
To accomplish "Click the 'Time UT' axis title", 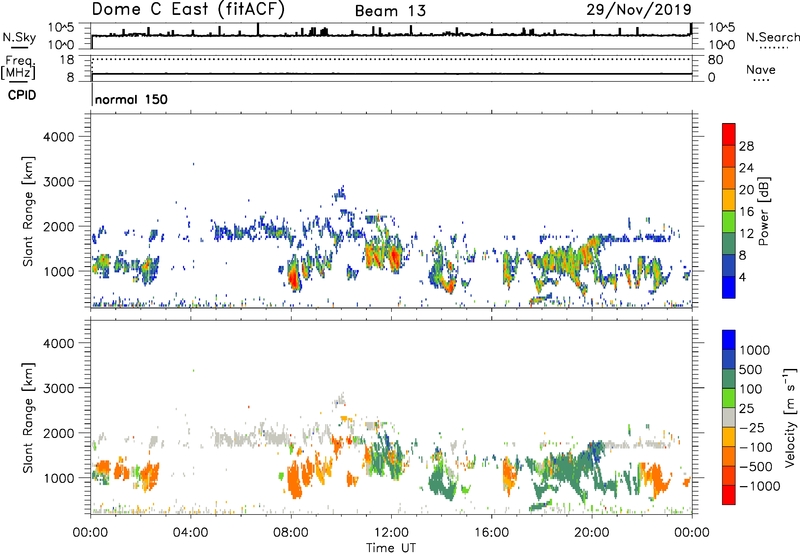I will pyautogui.click(x=391, y=547).
